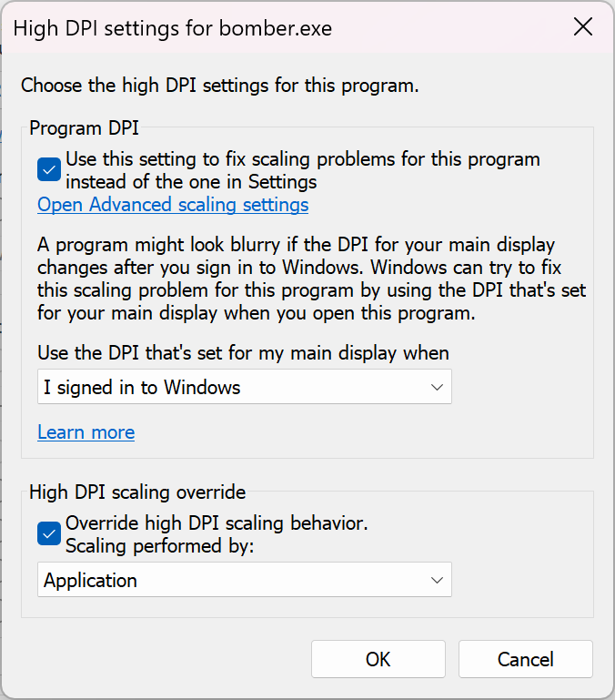Click the 'Scaling performed by:' label
Screen dimensions: 615x700
pos(160,546)
